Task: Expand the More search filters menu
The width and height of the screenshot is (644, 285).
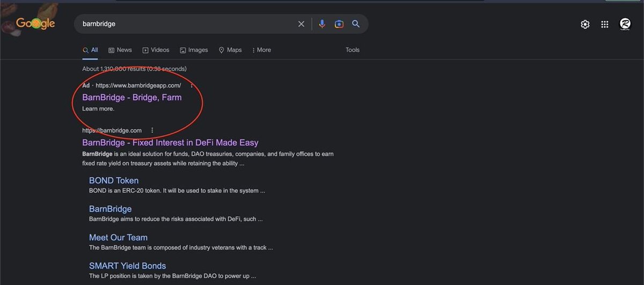Action: click(x=261, y=50)
